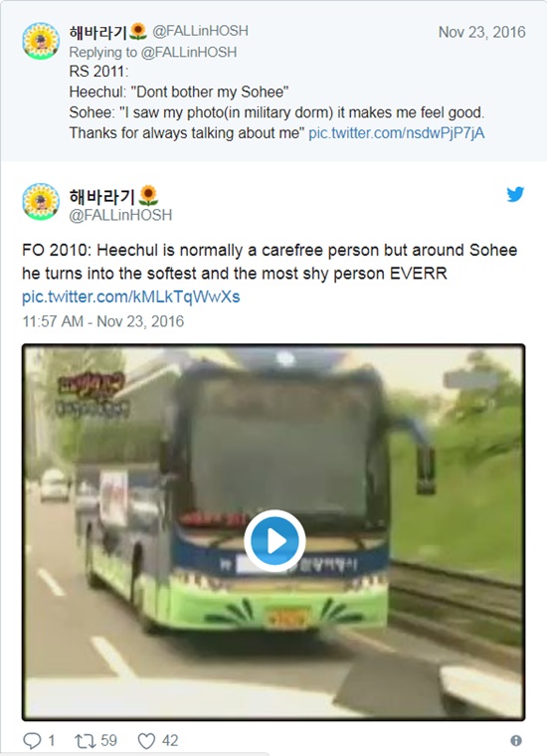This screenshot has height=756, width=547.
Task: Click the sunflower avatar in the reply tweet
Action: click(41, 41)
